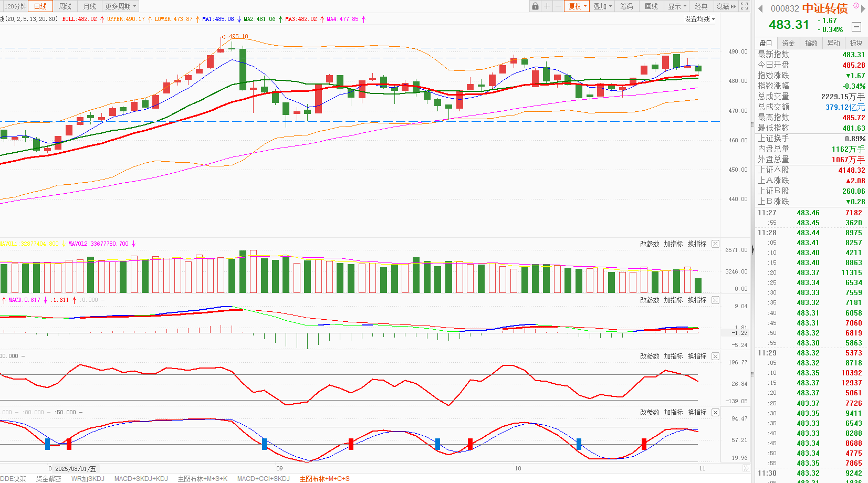Click 加指标 in the CCI panel

tap(673, 356)
